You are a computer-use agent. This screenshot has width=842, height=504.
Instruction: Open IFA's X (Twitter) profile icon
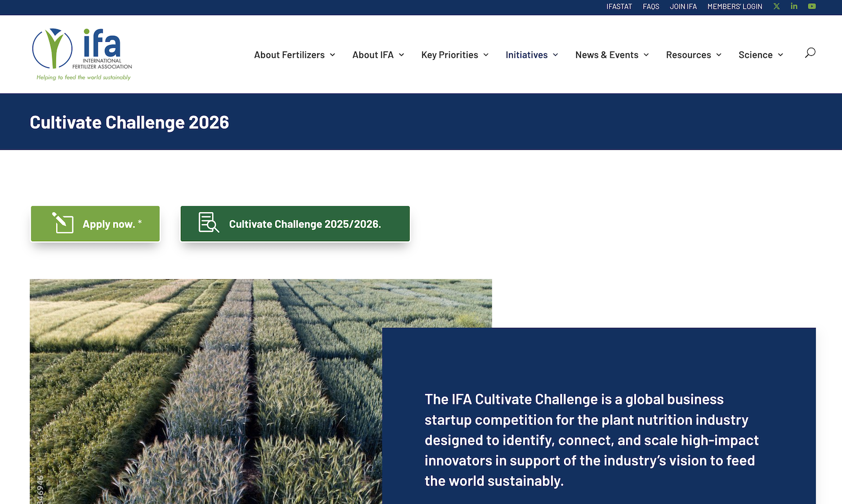[x=776, y=7]
